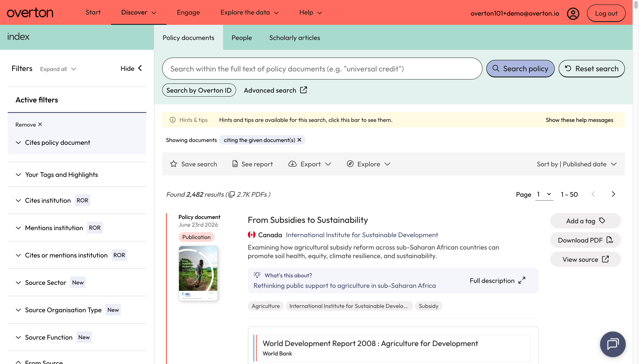Open International Institute for Sustainable Development link

click(362, 235)
